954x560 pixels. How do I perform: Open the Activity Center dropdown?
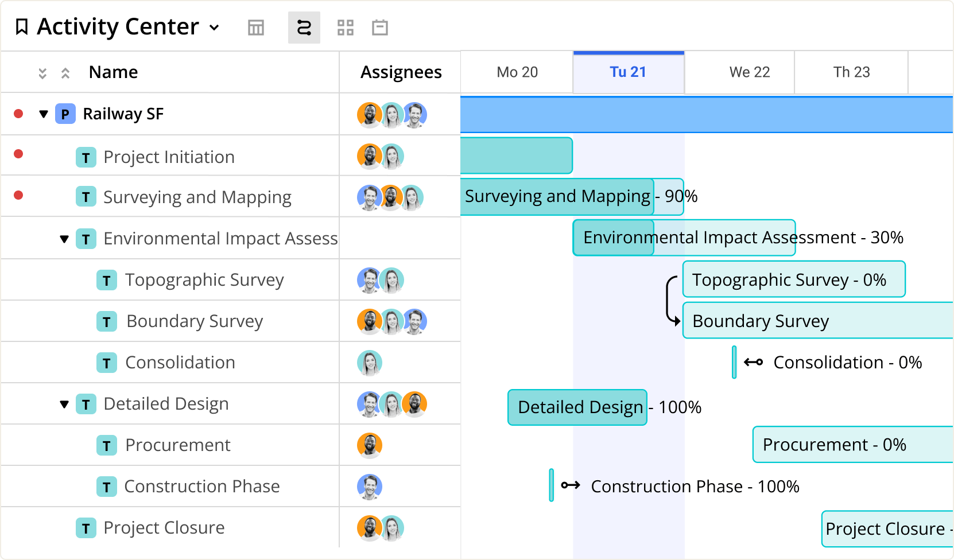point(214,27)
